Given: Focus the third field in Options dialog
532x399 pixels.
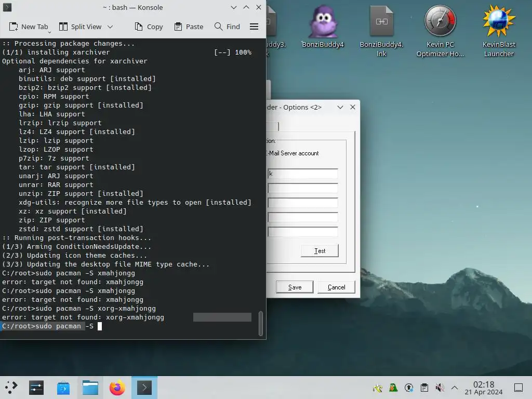Looking at the screenshot, I should point(302,203).
